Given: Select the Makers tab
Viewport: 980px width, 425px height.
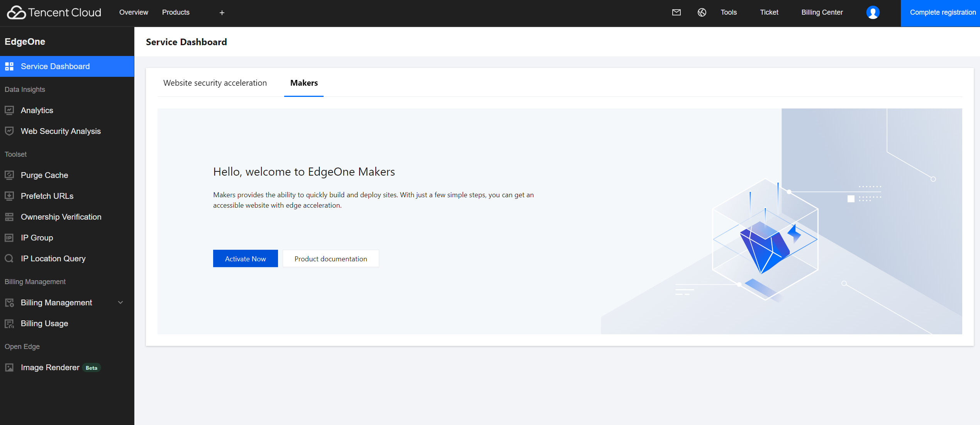Looking at the screenshot, I should click(x=304, y=83).
